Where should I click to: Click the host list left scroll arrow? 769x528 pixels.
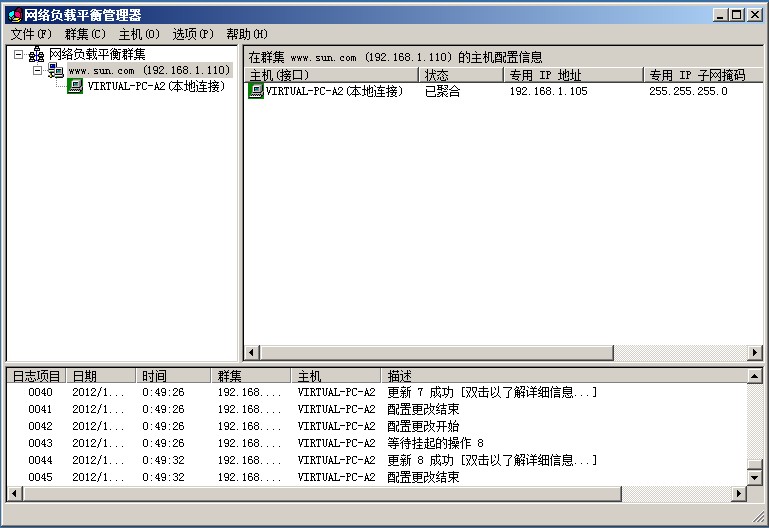[252, 352]
